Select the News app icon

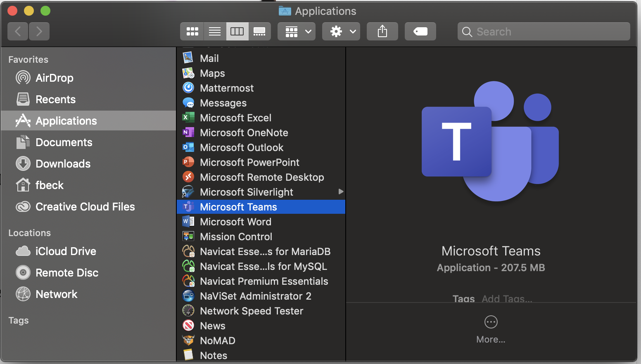[188, 325]
